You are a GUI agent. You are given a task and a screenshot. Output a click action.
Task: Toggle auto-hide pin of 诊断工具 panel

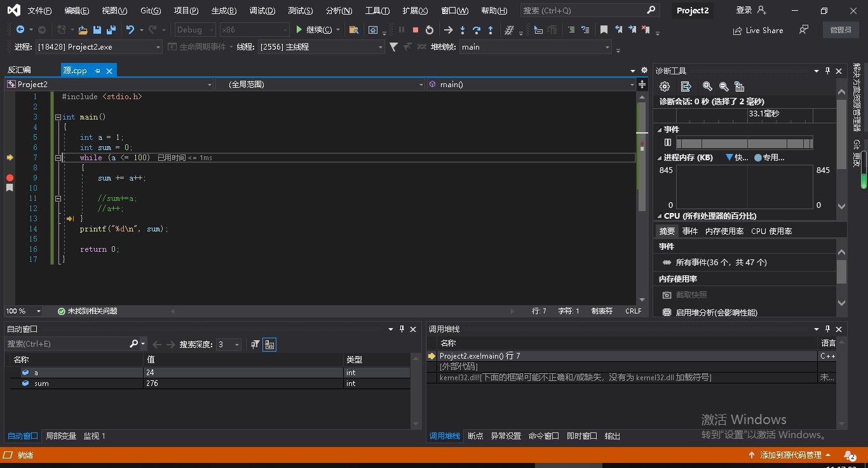coord(827,71)
